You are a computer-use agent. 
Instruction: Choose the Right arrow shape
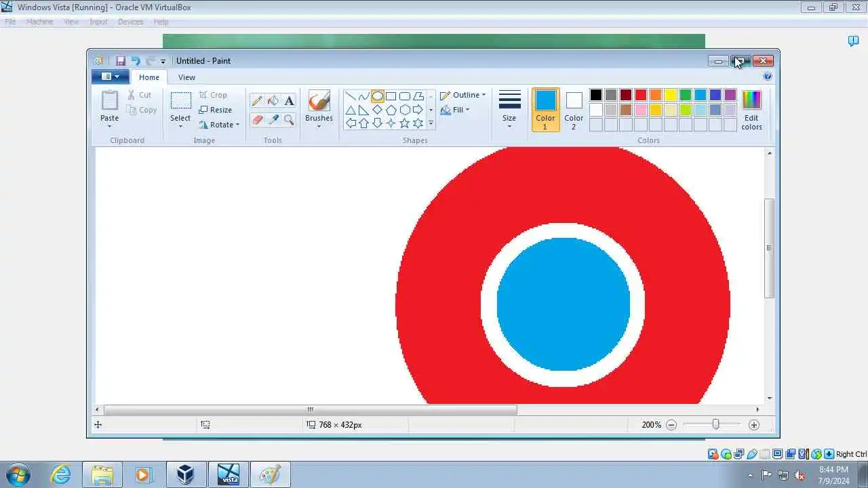[418, 110]
